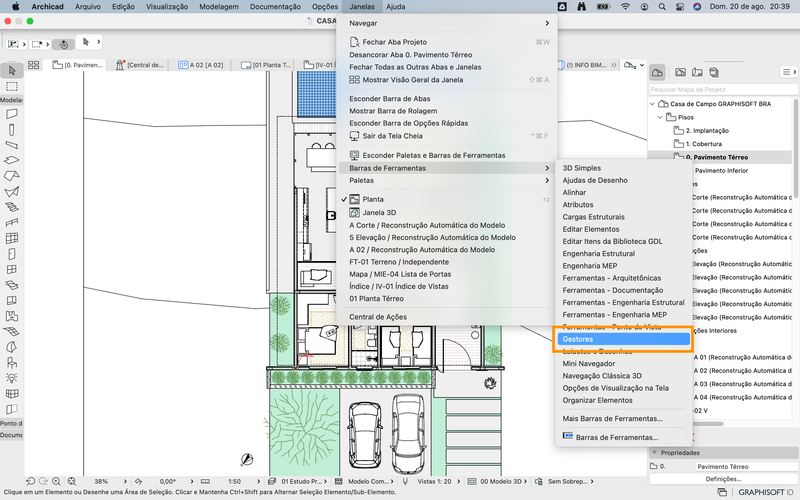The width and height of the screenshot is (800, 500).
Task: Select the Wall tool in toolbox
Action: coord(12,114)
